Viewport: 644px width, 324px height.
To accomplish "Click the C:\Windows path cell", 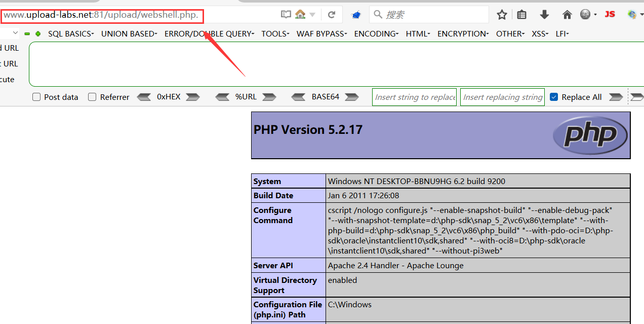I will point(478,309).
